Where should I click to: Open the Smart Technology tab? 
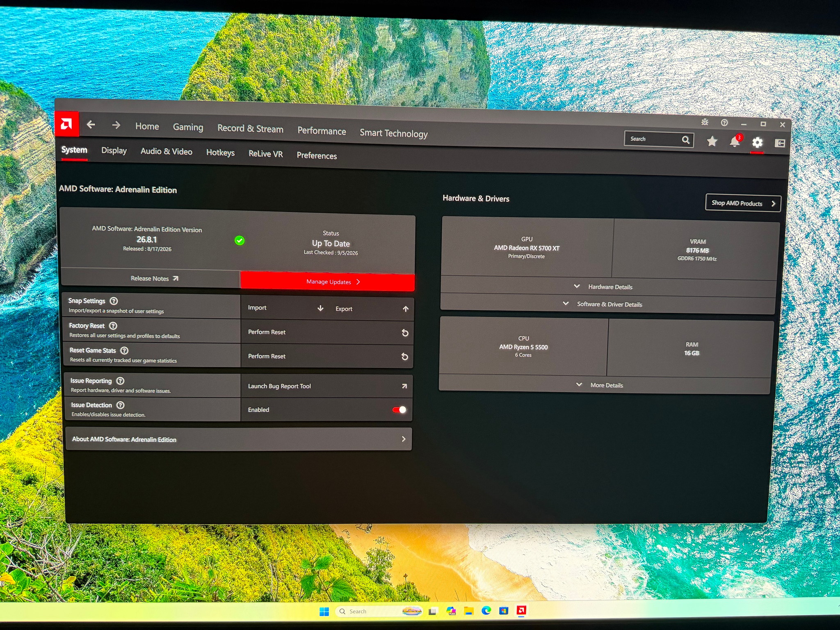point(394,133)
